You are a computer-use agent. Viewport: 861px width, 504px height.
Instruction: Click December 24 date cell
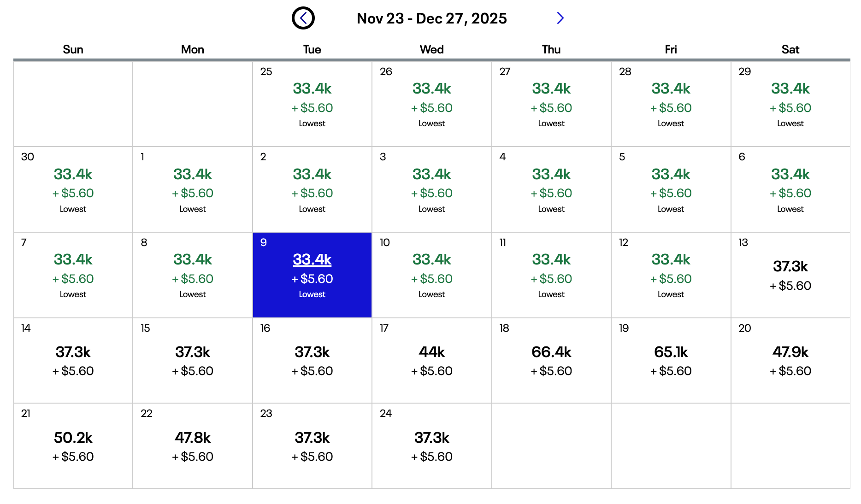tap(431, 445)
